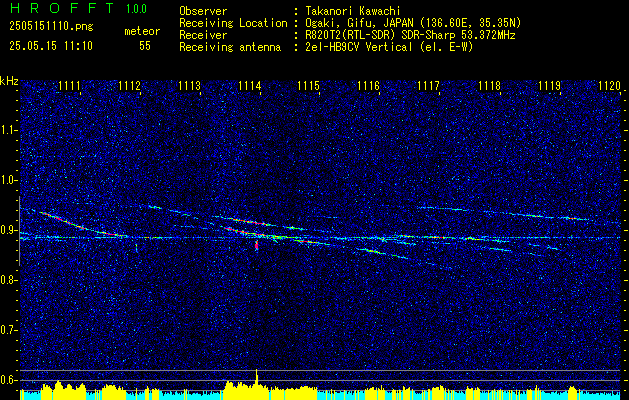Click the 1117 time axis marker

point(428,86)
